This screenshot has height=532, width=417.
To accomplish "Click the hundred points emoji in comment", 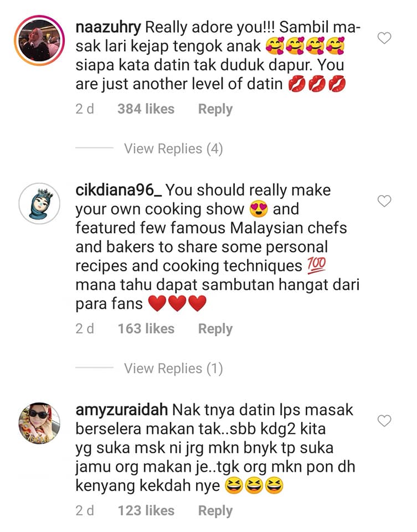I will pyautogui.click(x=317, y=265).
